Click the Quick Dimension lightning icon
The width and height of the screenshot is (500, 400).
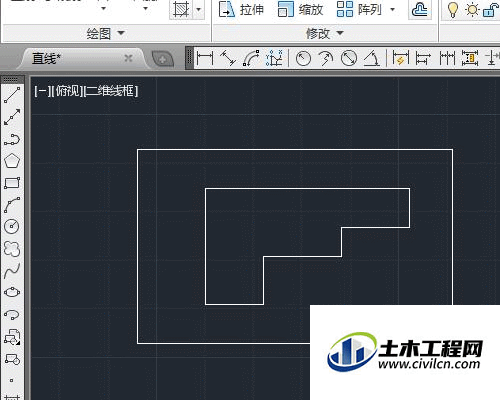[x=401, y=58]
